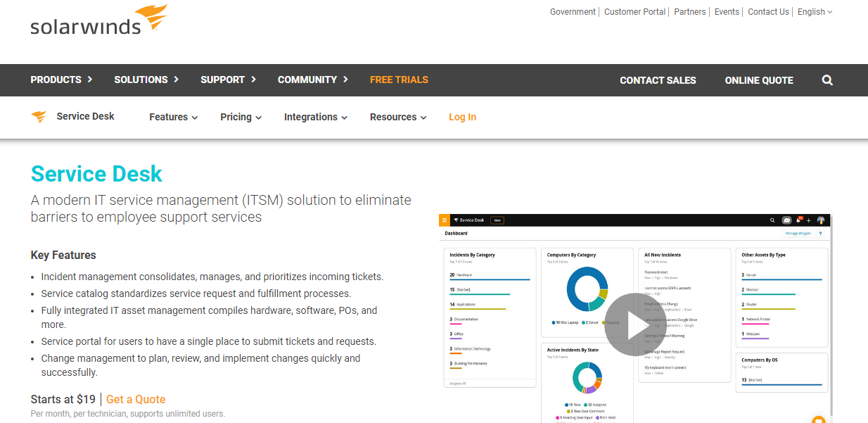Click the Contact Us link
This screenshot has height=423, width=868.
(x=768, y=12)
